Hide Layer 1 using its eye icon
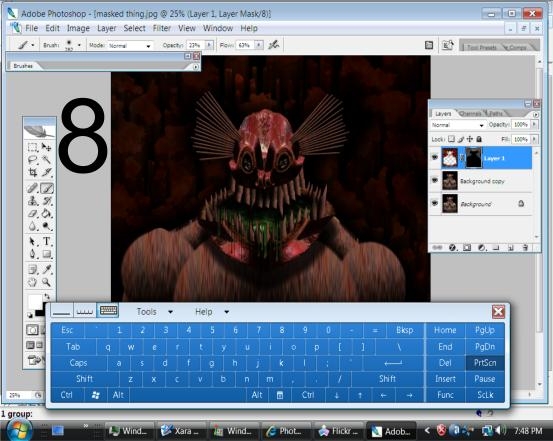The width and height of the screenshot is (553, 441). point(435,157)
